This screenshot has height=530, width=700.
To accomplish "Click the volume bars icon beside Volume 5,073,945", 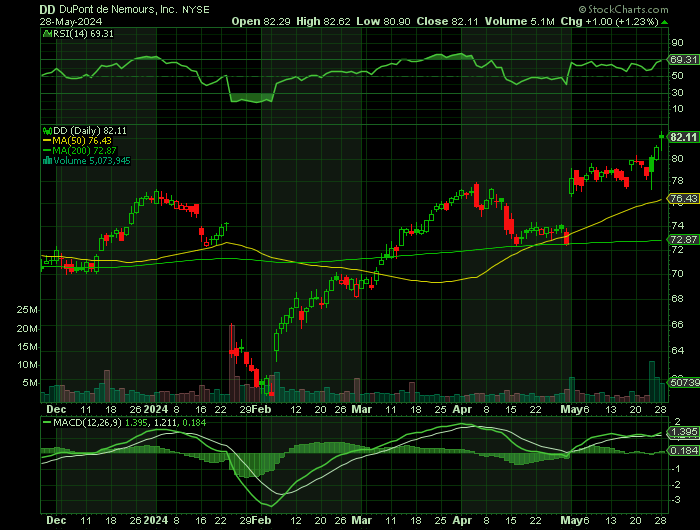I will pos(47,161).
